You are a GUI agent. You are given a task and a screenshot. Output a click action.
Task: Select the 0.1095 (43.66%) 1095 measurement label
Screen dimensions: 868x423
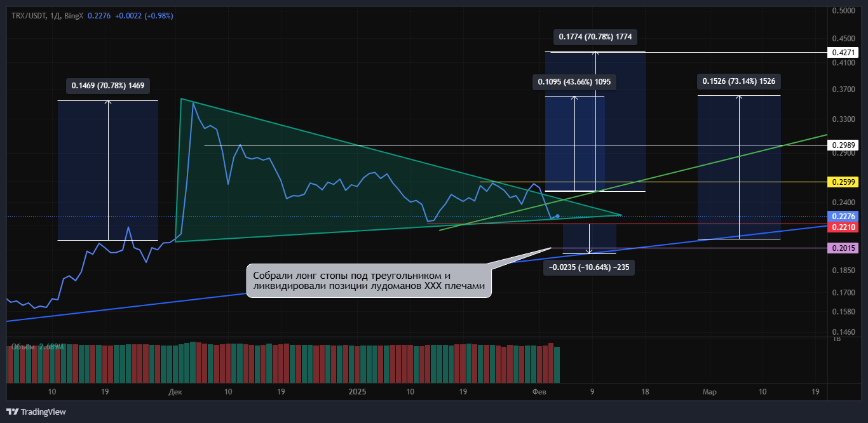[574, 81]
